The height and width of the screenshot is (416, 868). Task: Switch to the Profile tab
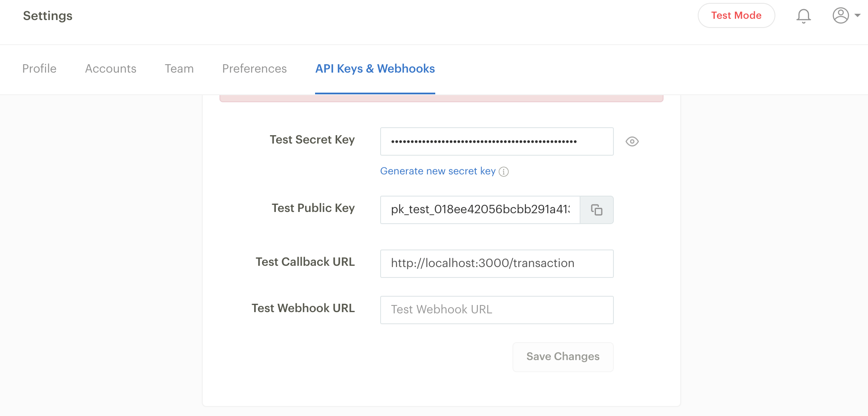click(x=39, y=68)
